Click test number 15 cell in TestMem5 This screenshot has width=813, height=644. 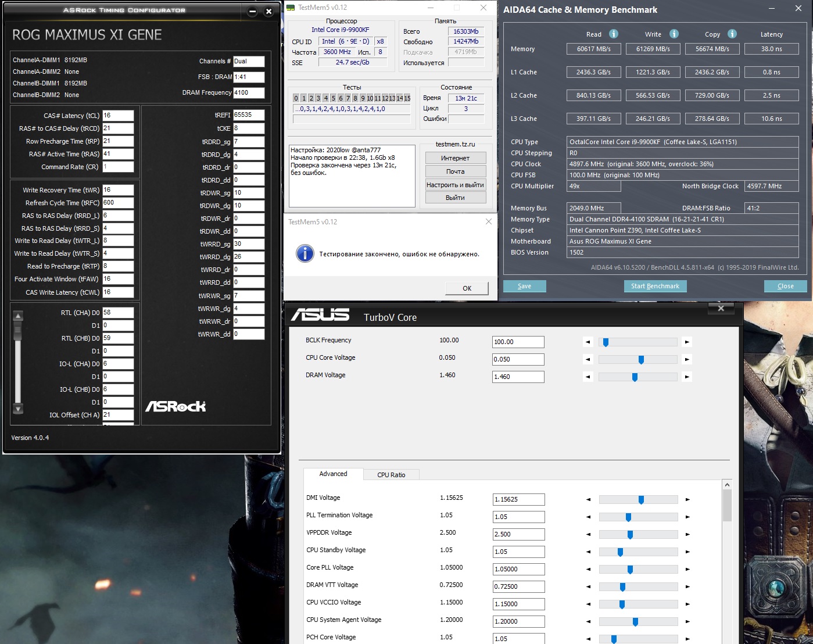click(407, 98)
